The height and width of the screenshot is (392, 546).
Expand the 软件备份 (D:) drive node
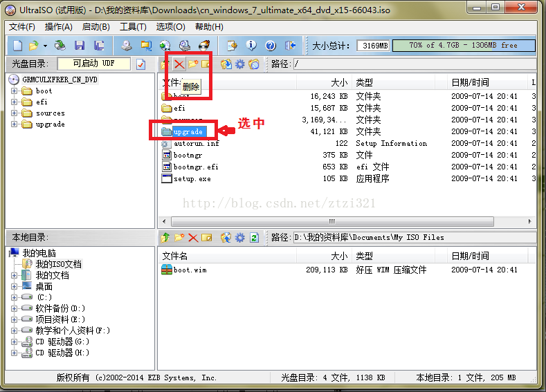click(14, 308)
